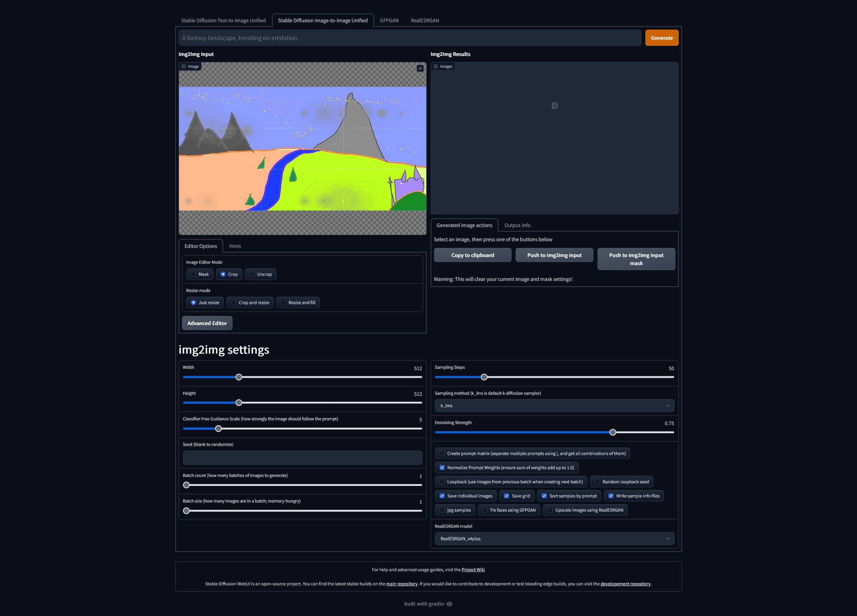Image resolution: width=857 pixels, height=616 pixels.
Task: Open the RealESRGAN model dropdown
Action: [x=554, y=539]
